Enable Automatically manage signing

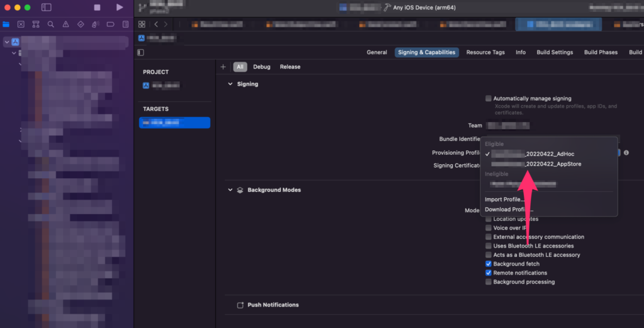(488, 98)
